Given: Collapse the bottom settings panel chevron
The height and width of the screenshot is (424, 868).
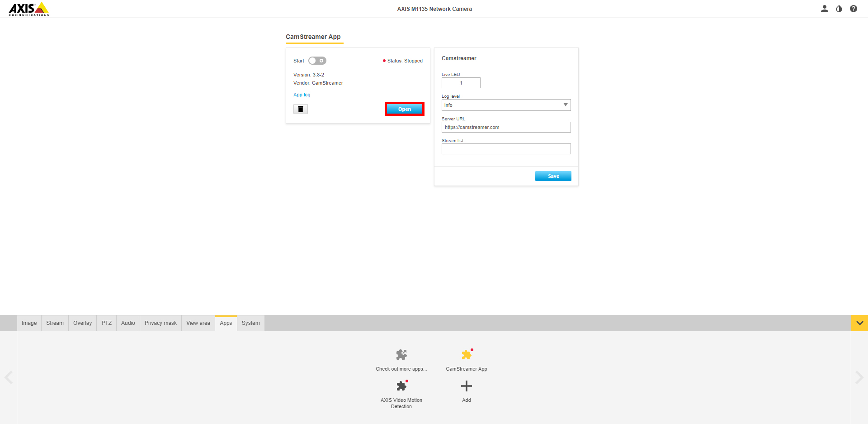Looking at the screenshot, I should [x=859, y=323].
